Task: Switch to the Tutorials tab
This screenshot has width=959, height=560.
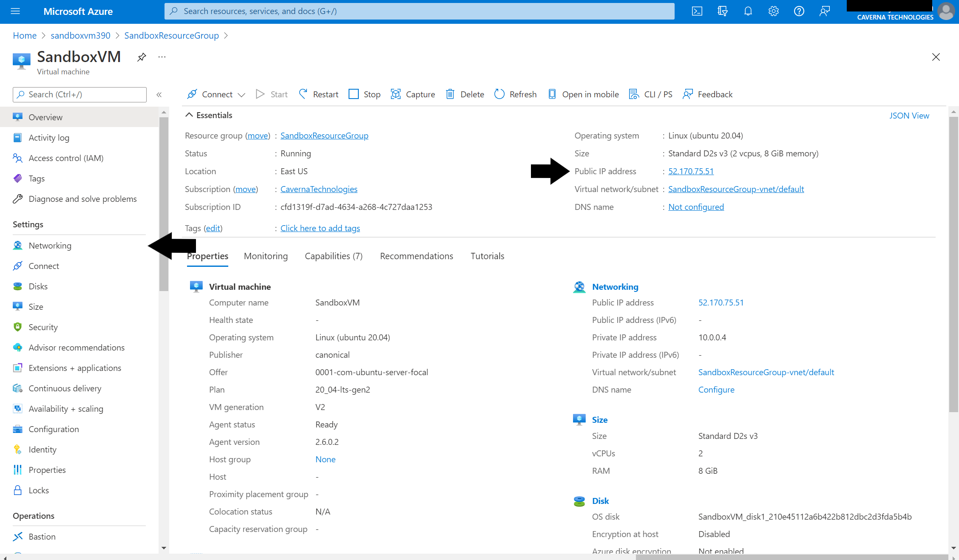Action: 487,256
